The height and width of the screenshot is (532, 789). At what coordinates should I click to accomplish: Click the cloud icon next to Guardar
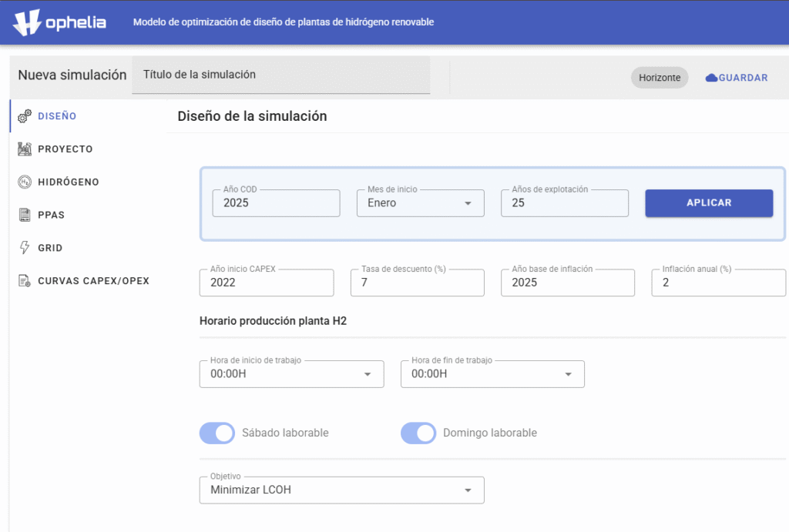(711, 78)
